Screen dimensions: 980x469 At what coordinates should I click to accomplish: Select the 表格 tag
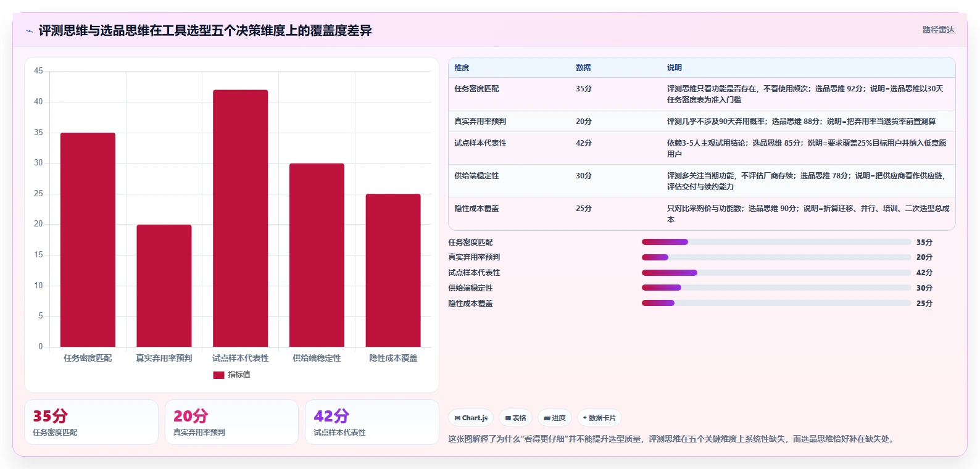(516, 418)
